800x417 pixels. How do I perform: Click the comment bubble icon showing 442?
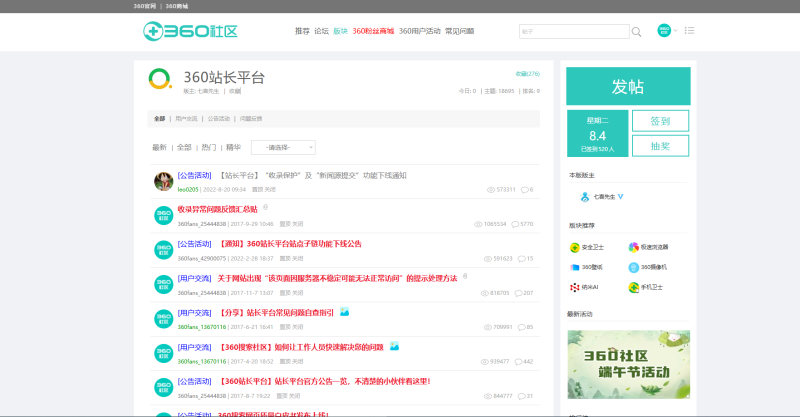[x=518, y=362]
